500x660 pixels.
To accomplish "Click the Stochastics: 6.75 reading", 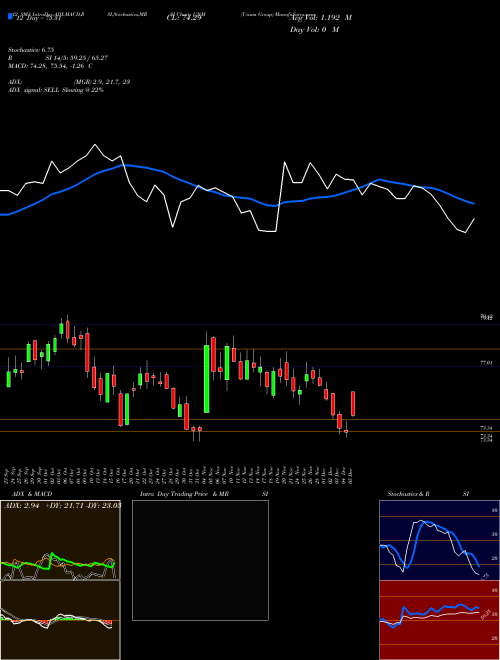I will (31, 50).
